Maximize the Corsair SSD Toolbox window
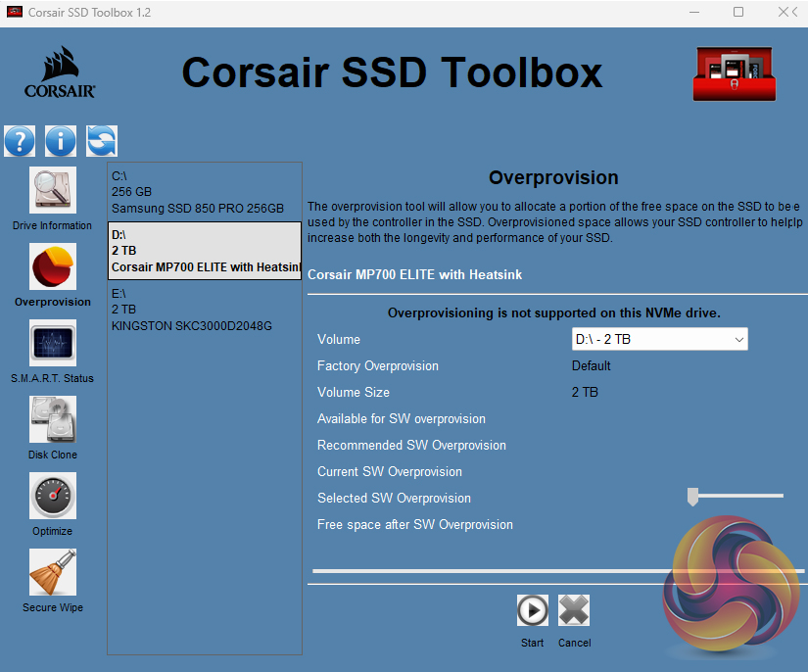The height and width of the screenshot is (672, 808). point(738,13)
